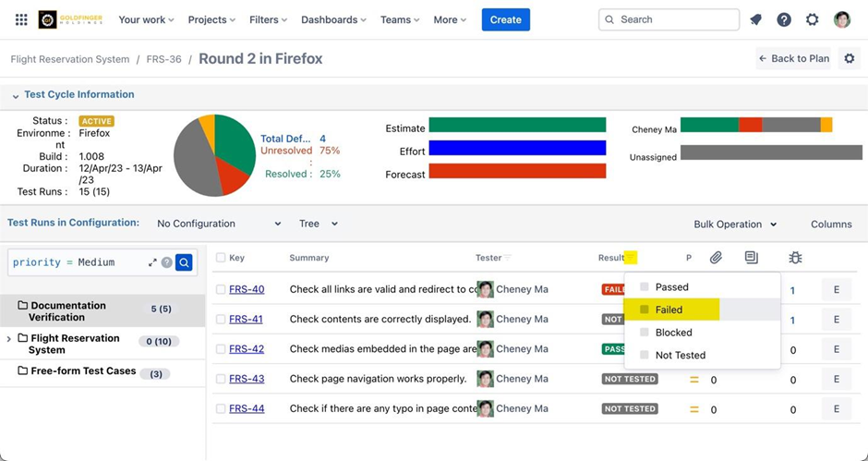The width and height of the screenshot is (868, 461).
Task: Tick the checkbox for FRS-40 row
Action: tap(221, 289)
